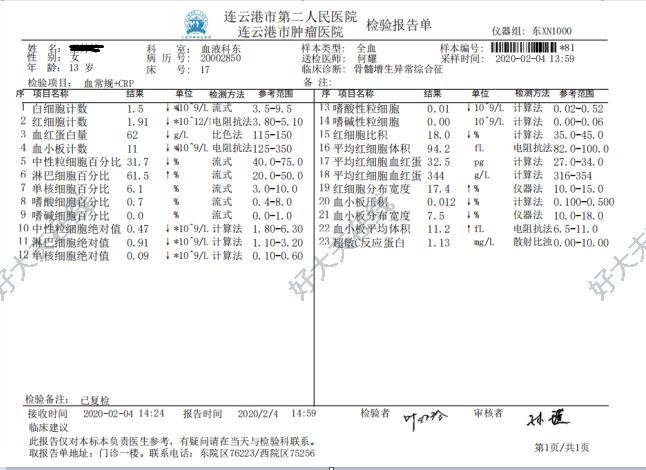Click the item name 嗜碱细胞百分比

tap(70, 216)
